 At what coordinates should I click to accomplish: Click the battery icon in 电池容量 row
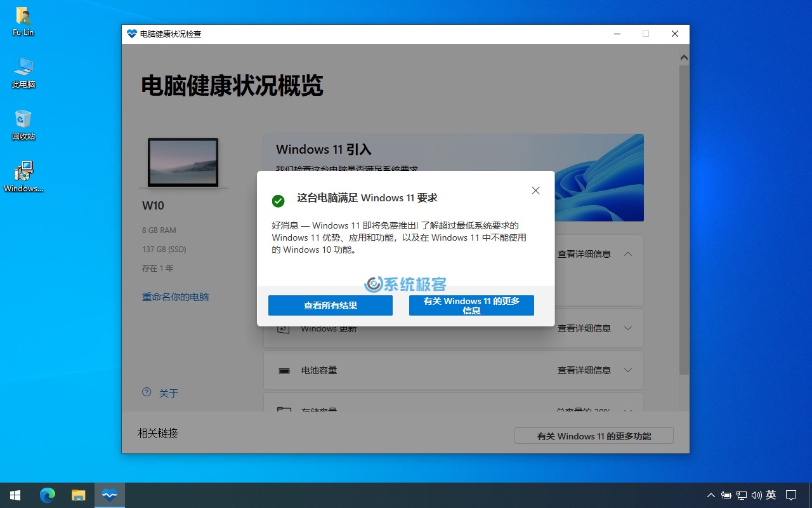click(x=284, y=370)
